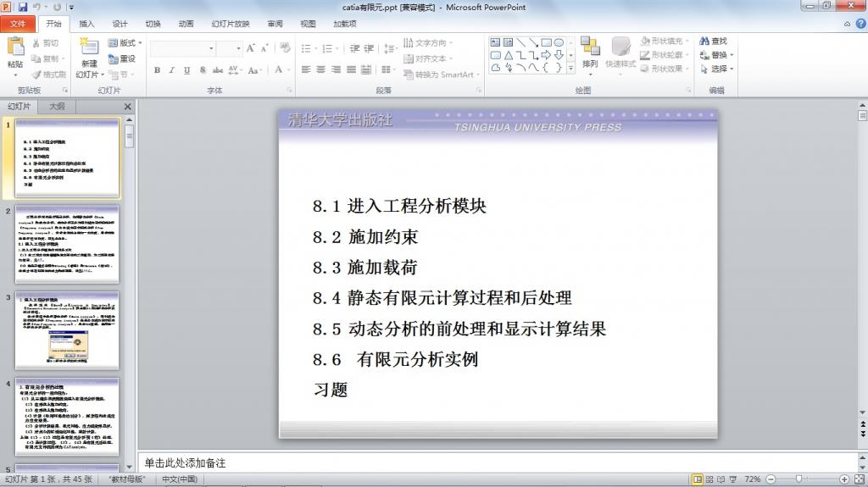This screenshot has width=868, height=487.
Task: Select the right block arrow shape
Action: pos(547,55)
